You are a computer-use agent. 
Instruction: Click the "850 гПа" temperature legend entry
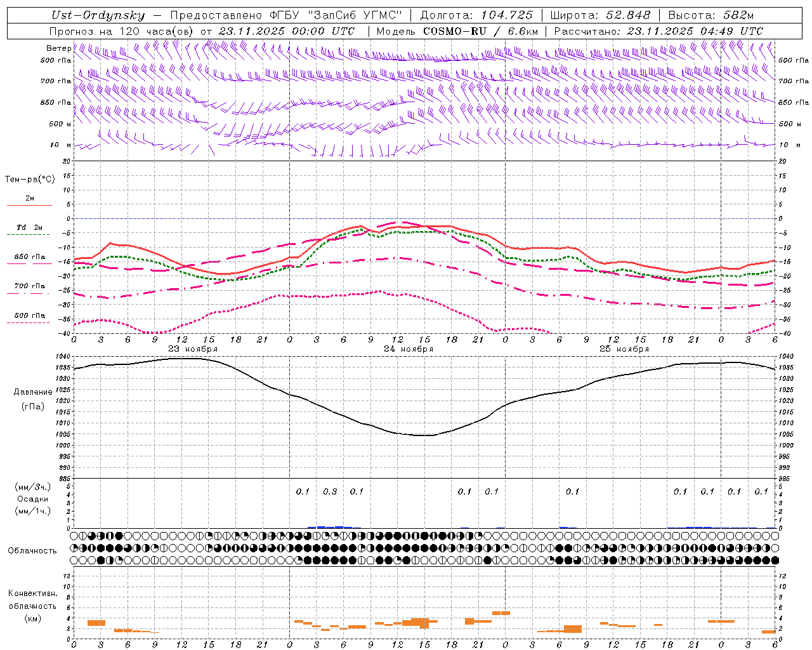pos(29,257)
